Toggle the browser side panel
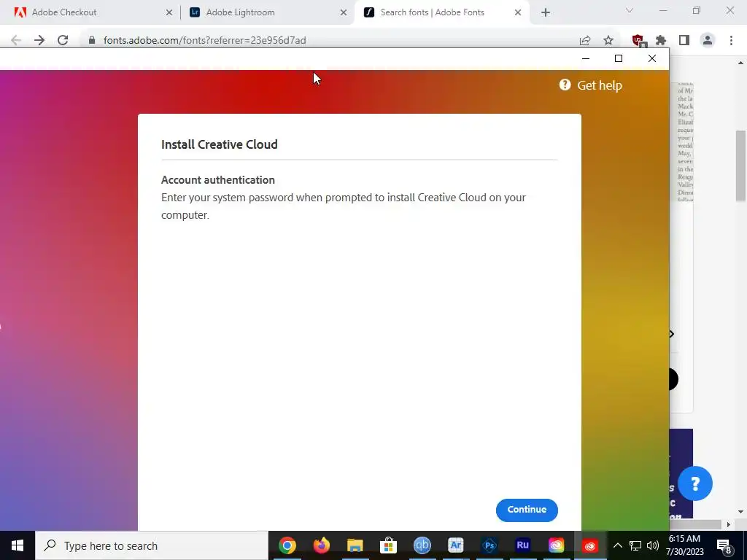Viewport: 747px width, 560px height. (684, 41)
